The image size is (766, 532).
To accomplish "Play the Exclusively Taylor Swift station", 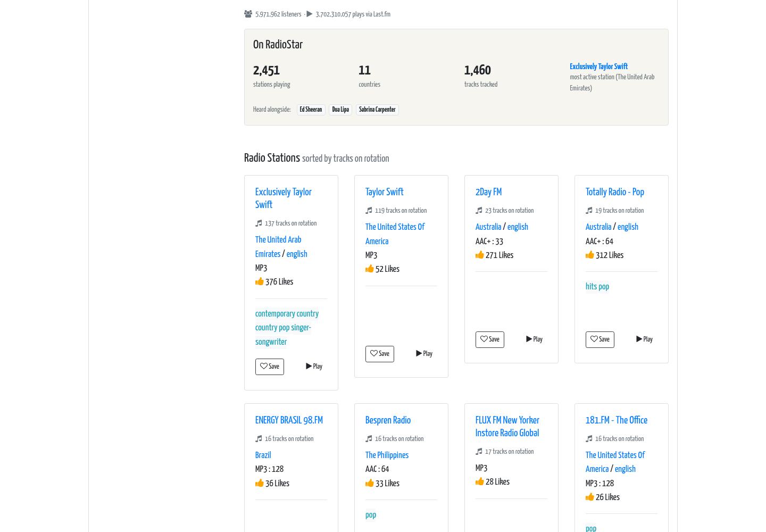I will coord(314,367).
